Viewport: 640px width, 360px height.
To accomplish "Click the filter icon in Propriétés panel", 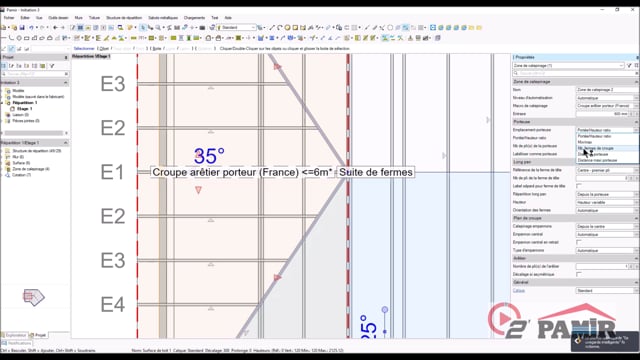I will 629,65.
